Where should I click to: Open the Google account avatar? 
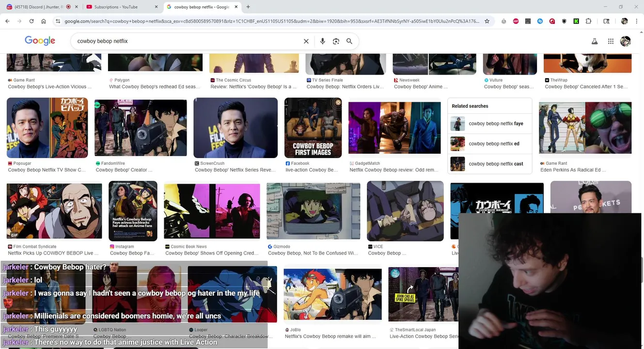[626, 41]
